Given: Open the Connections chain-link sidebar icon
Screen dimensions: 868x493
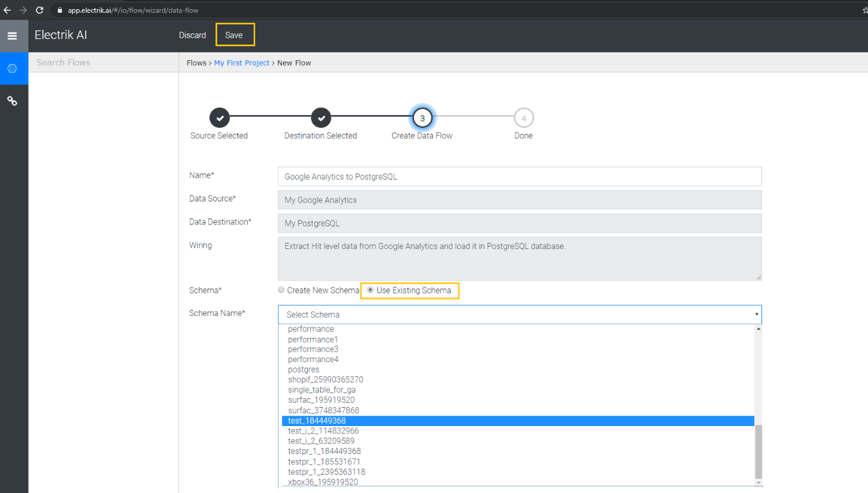Looking at the screenshot, I should (x=13, y=100).
